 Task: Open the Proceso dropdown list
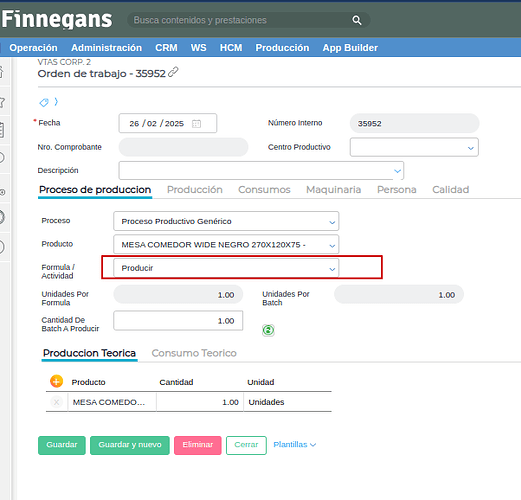point(226,221)
